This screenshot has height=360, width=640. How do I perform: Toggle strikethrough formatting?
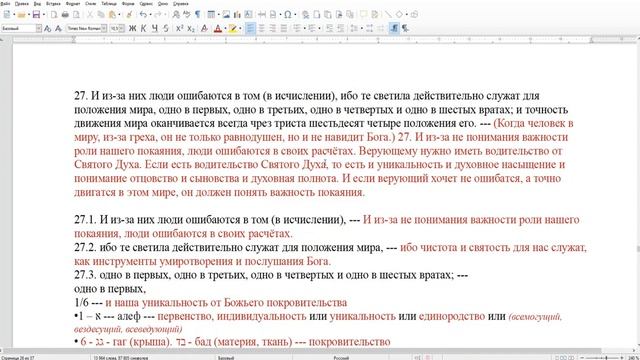pyautogui.click(x=166, y=29)
